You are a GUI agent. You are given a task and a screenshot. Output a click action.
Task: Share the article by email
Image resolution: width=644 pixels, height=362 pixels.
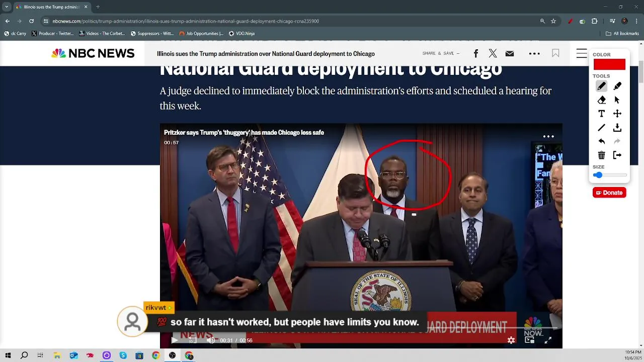510,53
